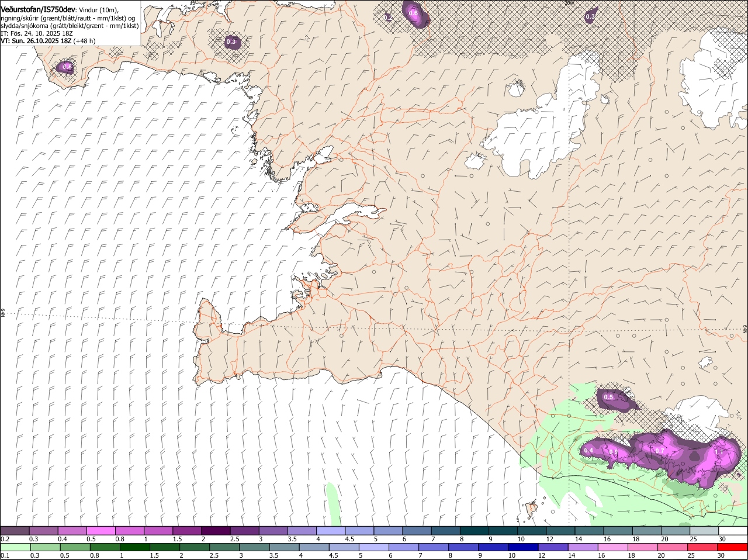The height and width of the screenshot is (560, 748).
Task: Click the '20W' longitude label on the map
Action: point(570,3)
